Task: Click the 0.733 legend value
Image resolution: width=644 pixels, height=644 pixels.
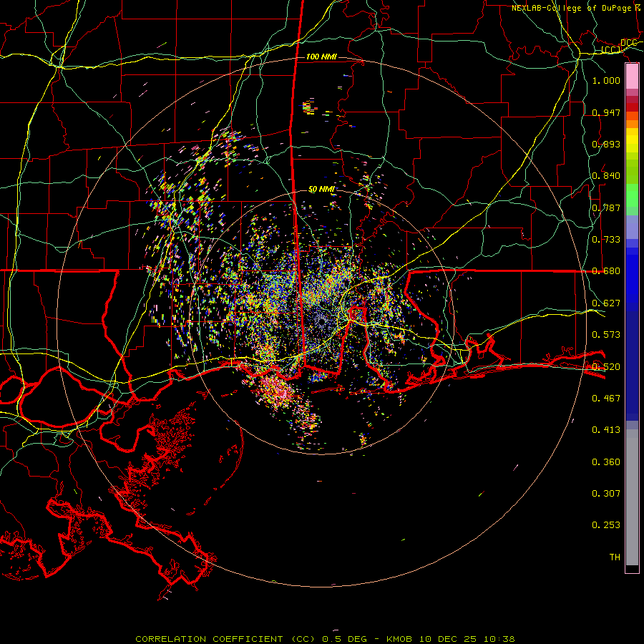Action: pyautogui.click(x=606, y=240)
